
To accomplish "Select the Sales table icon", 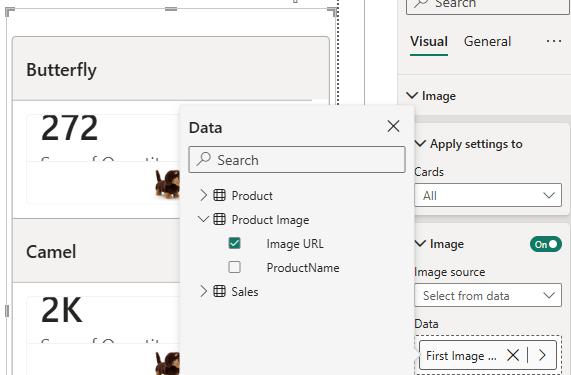I will [219, 291].
